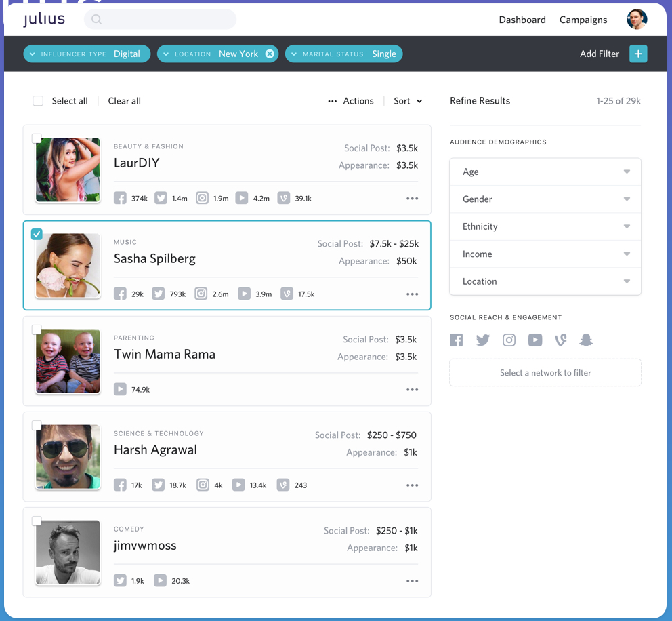Filter reach by Instagram network icon

pos(509,340)
